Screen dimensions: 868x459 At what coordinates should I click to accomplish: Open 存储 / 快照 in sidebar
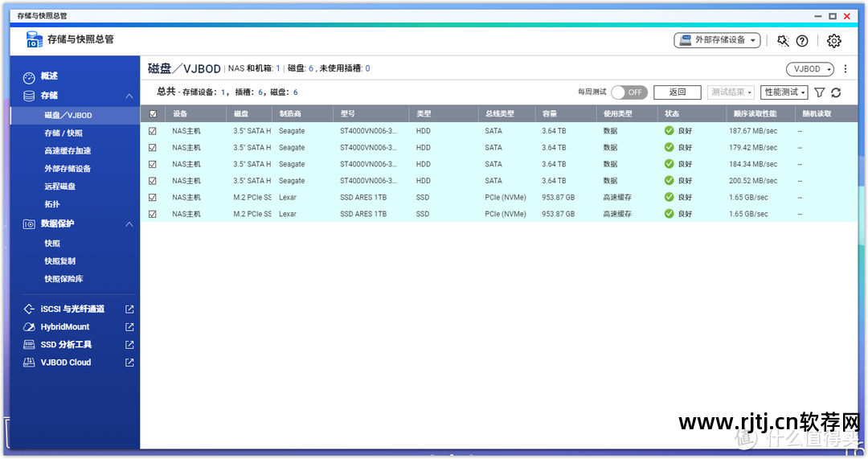(63, 133)
